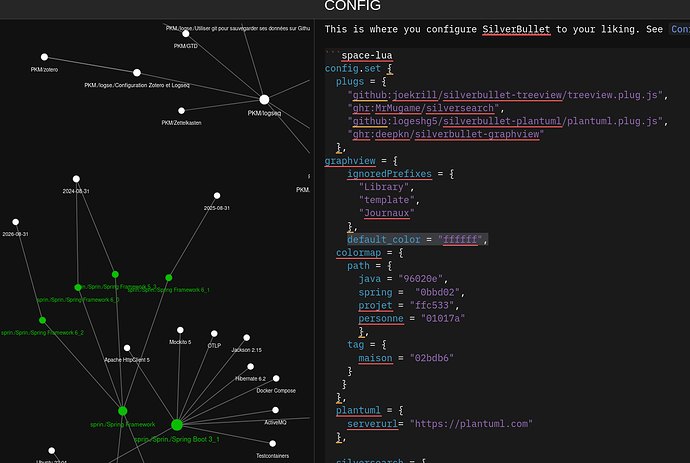Click the tag key under colormap

(x=356, y=345)
